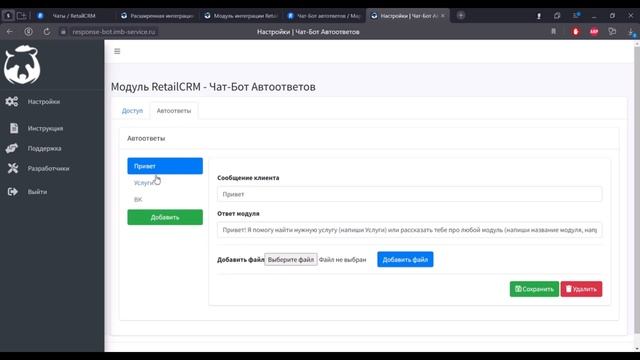
Task: Focus the Сообщение клиента input field
Action: pos(409,194)
